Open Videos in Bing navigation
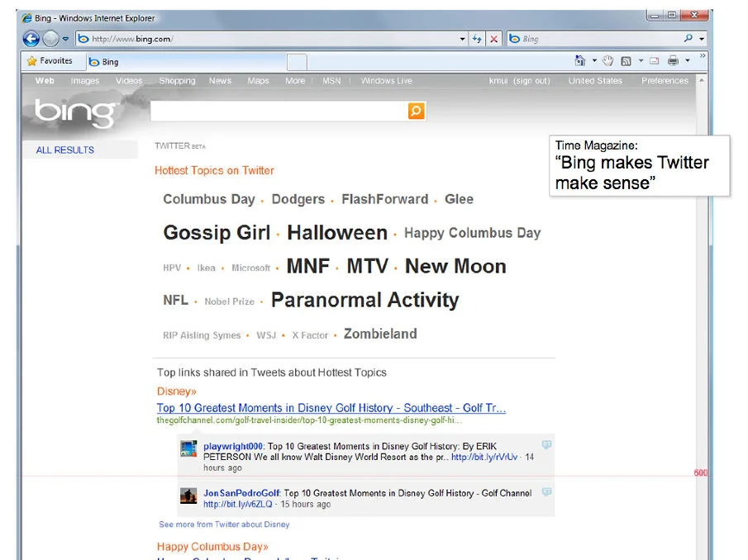748x560 pixels. tap(129, 81)
